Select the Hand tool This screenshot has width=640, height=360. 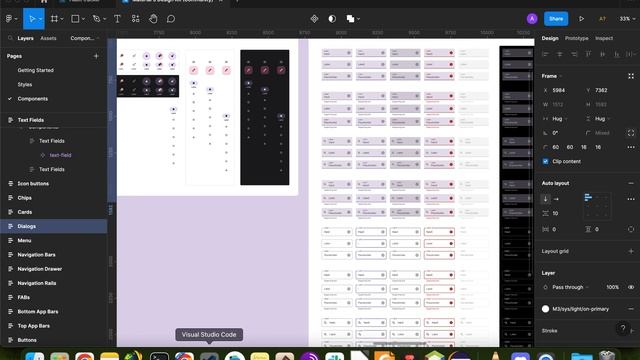tap(153, 19)
